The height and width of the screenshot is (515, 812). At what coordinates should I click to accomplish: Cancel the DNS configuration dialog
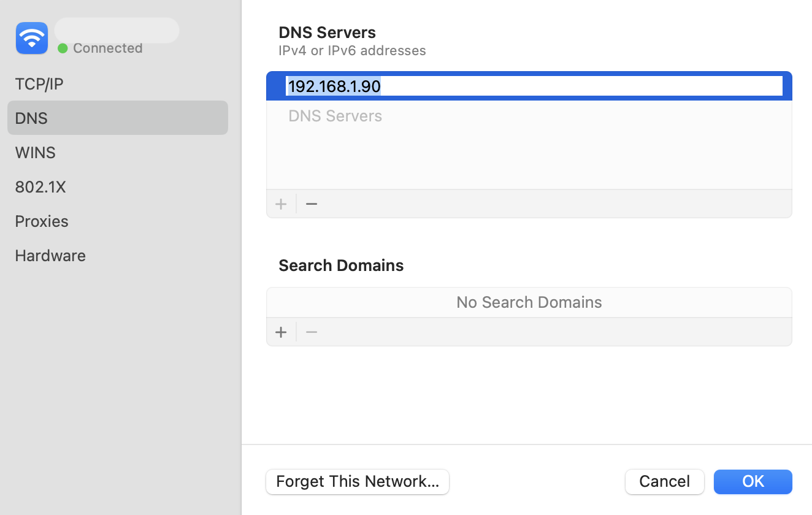[664, 482]
